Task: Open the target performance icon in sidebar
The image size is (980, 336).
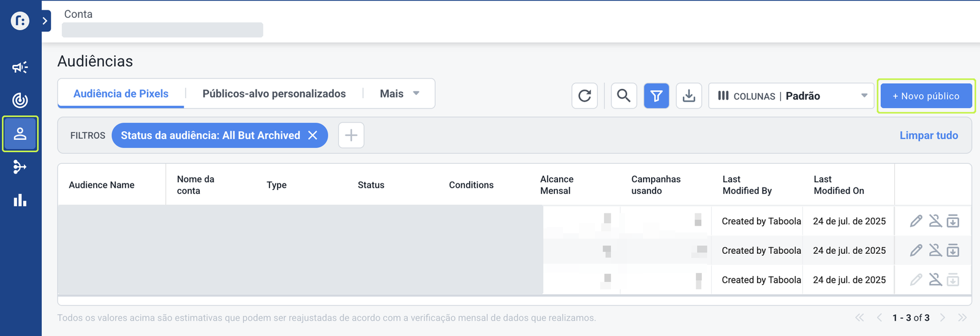Action: [x=20, y=100]
